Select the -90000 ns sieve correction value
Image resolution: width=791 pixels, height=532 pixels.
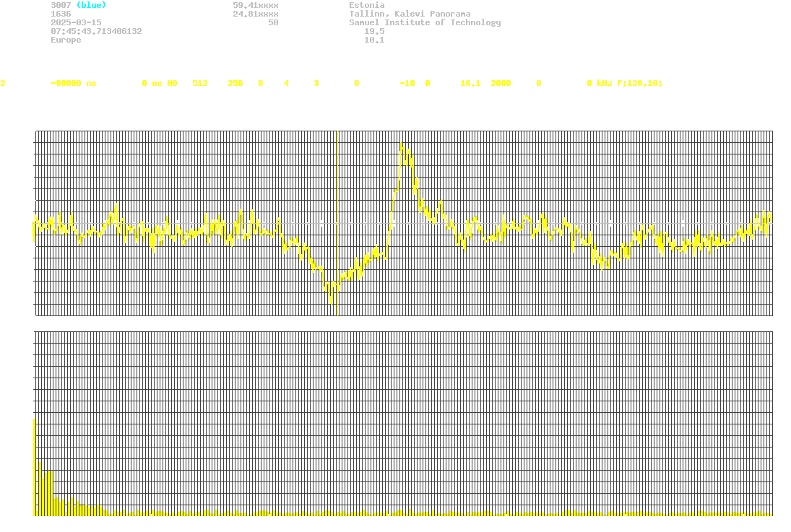click(x=73, y=83)
